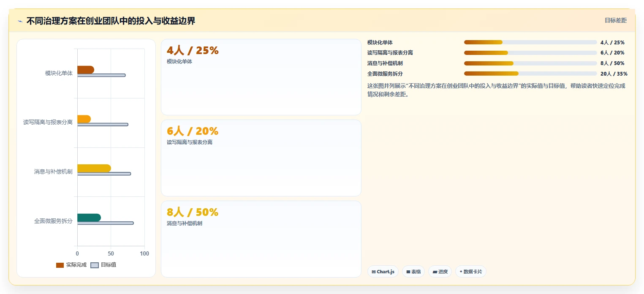Click the large 4人 / 25% card value

(x=193, y=51)
